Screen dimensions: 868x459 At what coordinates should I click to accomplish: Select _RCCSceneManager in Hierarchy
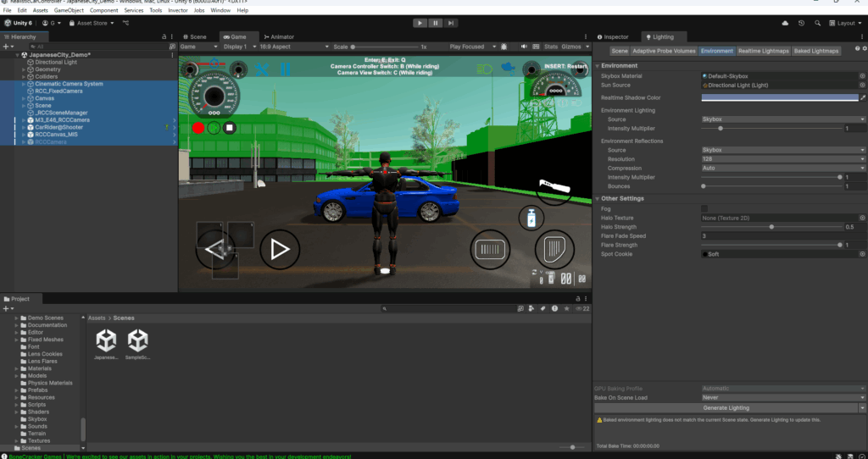[x=61, y=113]
